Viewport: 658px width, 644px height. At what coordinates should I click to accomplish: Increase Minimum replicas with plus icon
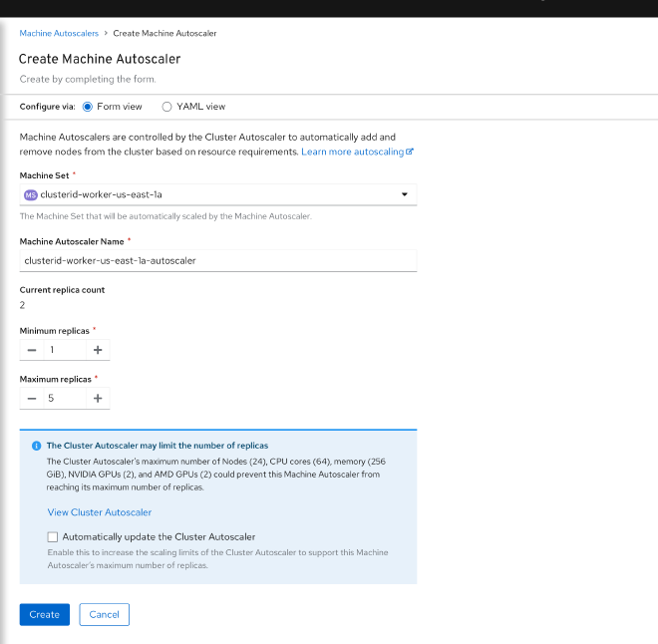[x=98, y=350]
